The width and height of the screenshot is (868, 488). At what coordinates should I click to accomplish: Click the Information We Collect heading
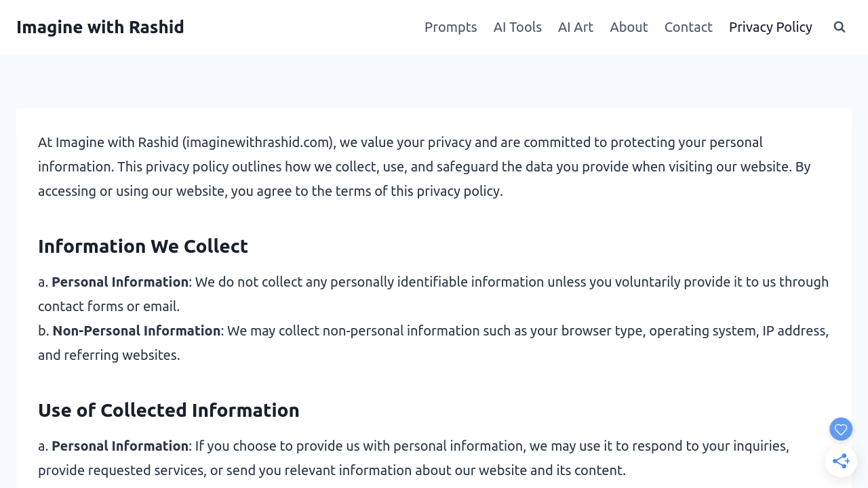[143, 246]
